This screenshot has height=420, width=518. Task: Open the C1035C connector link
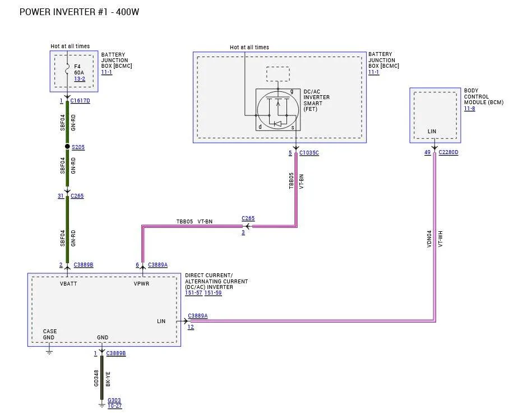click(309, 153)
